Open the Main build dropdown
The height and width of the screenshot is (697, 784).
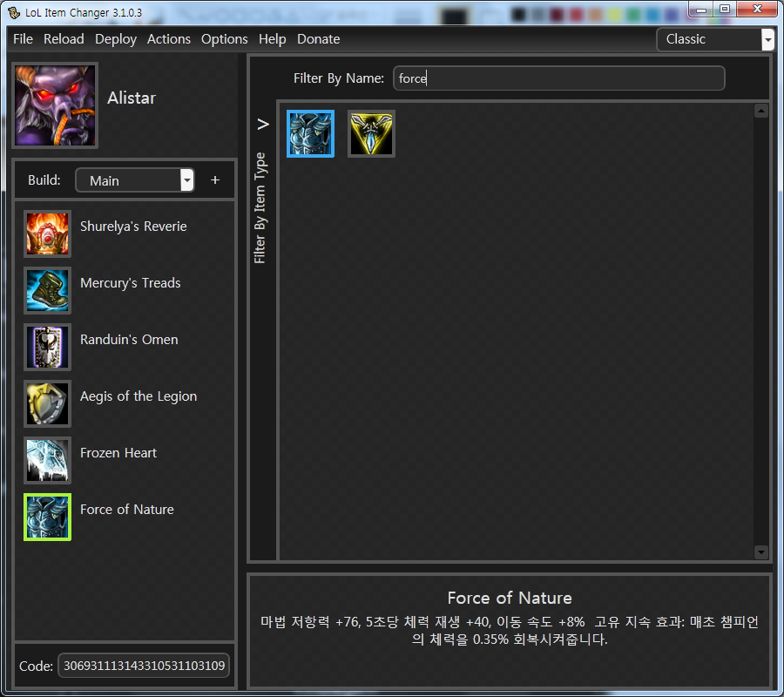[x=134, y=180]
